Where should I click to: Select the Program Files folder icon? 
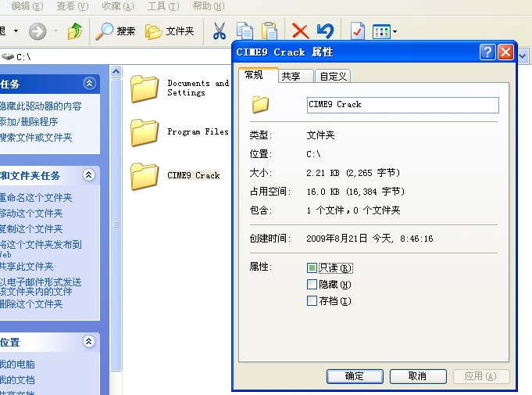click(x=145, y=132)
